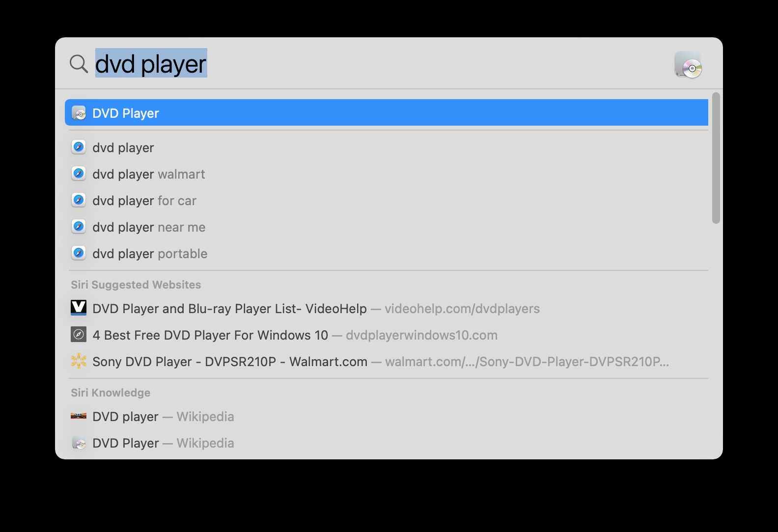Click the Spotlight search text field
This screenshot has height=532, width=778.
tap(383, 63)
